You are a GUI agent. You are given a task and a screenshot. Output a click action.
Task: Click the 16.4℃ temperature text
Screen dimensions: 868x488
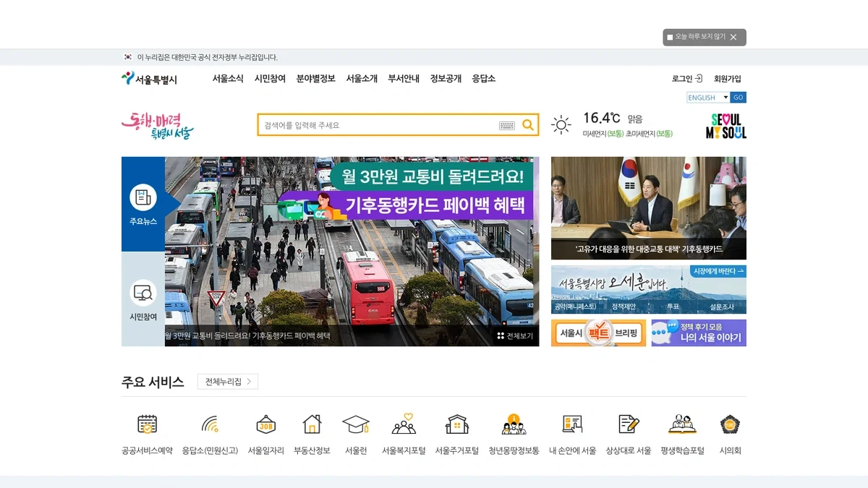602,118
